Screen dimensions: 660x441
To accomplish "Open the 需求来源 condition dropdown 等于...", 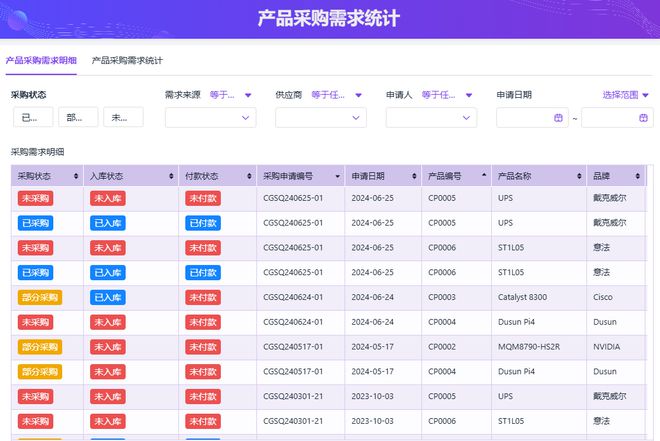I will click(230, 95).
